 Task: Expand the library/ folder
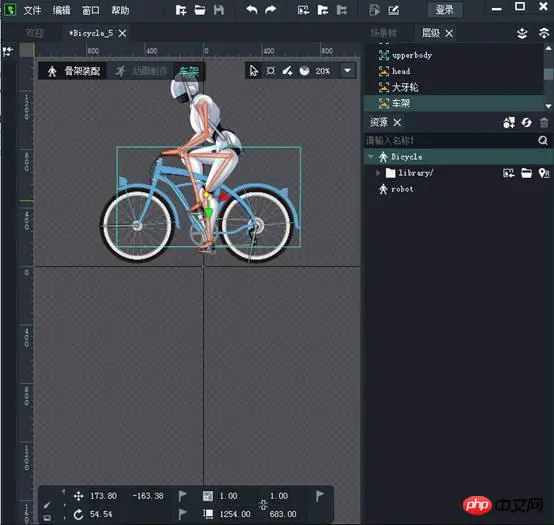click(378, 173)
